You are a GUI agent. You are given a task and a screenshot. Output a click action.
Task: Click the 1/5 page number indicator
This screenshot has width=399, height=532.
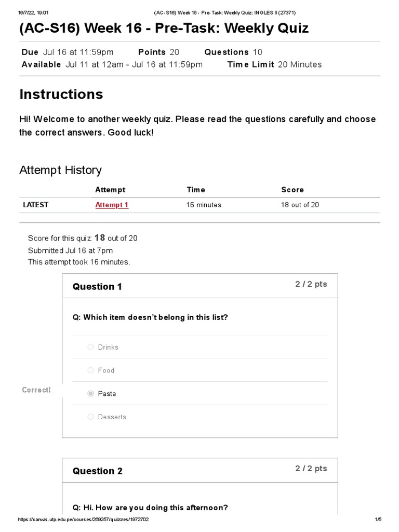(378, 520)
